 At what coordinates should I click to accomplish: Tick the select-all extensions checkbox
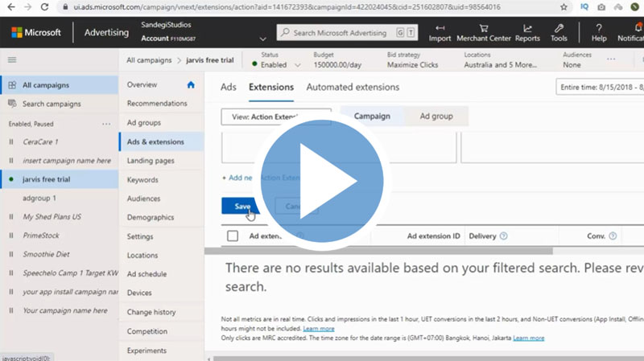pyautogui.click(x=233, y=236)
